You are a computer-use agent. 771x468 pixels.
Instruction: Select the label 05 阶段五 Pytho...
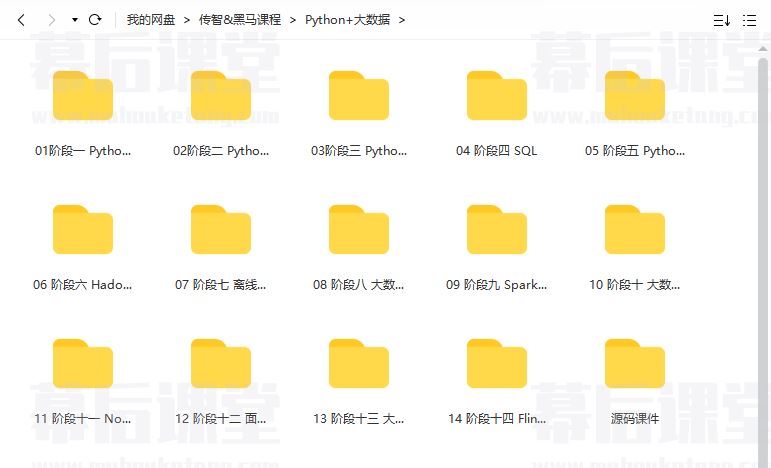[x=635, y=150]
